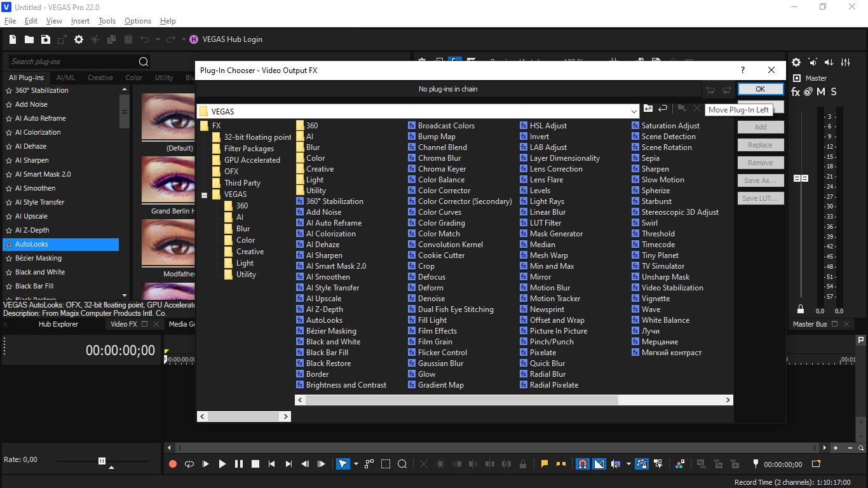The height and width of the screenshot is (488, 868).
Task: Open the Normal Edit tool dropdown arrow
Action: (356, 464)
